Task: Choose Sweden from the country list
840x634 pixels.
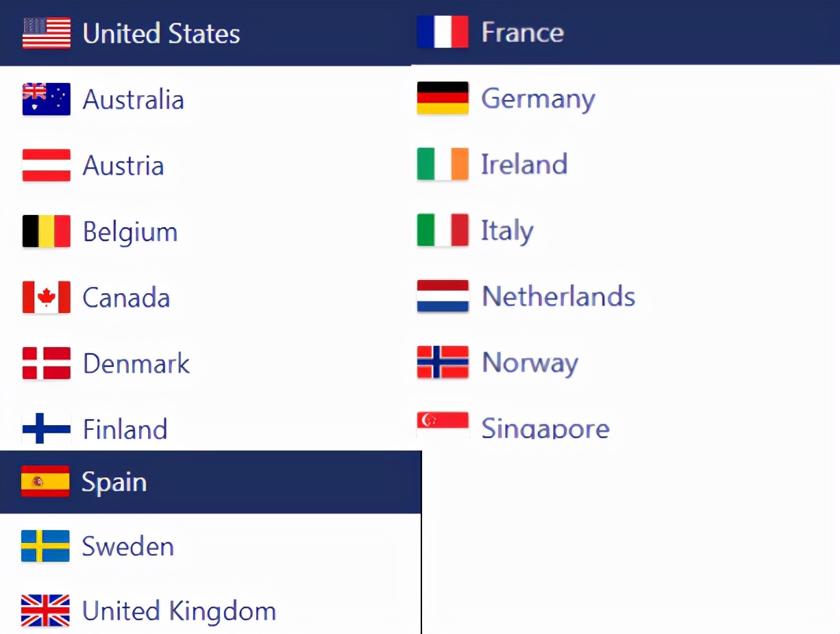Action: click(x=127, y=546)
